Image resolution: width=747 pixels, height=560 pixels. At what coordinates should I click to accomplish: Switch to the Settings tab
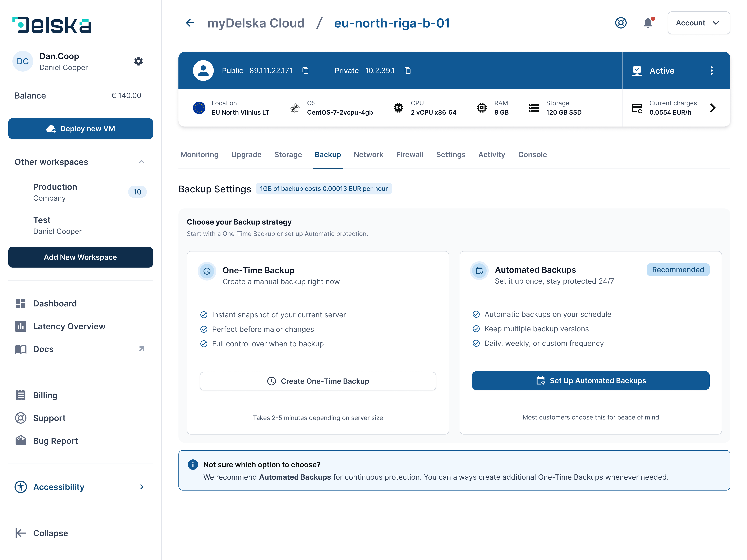(450, 155)
